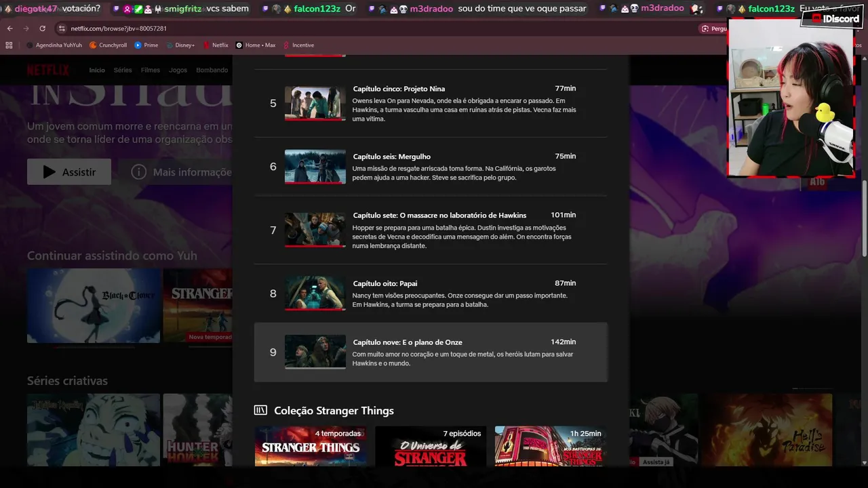The height and width of the screenshot is (488, 868).
Task: Open the Filmes menu item
Action: 151,70
